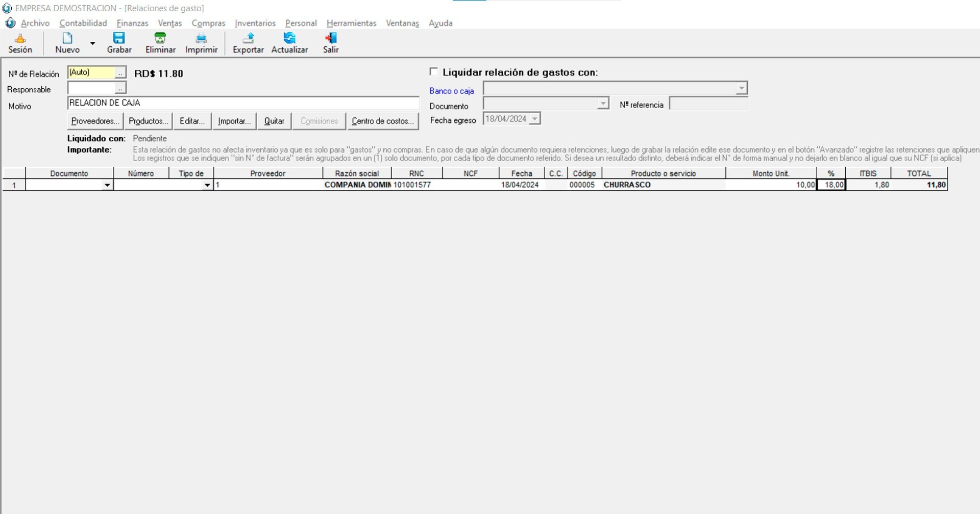
Task: Click the Proveedores... button
Action: [x=95, y=121]
